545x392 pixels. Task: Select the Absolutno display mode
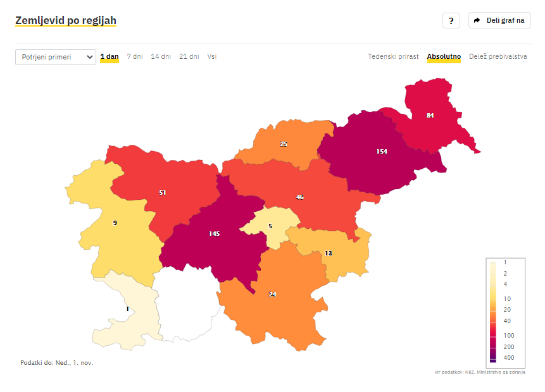444,57
